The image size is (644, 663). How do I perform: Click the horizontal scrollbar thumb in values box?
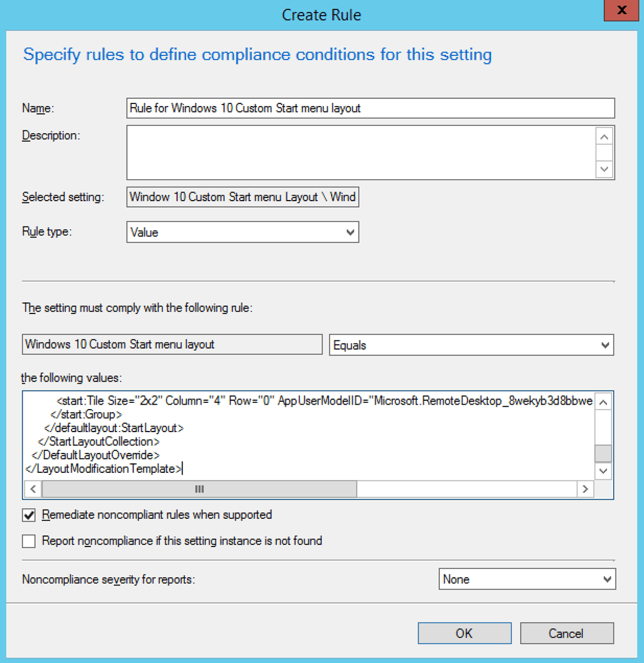[x=199, y=489]
